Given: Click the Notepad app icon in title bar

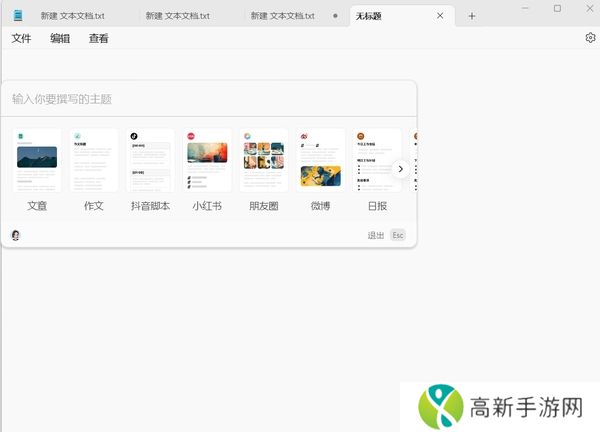Looking at the screenshot, I should click(18, 15).
